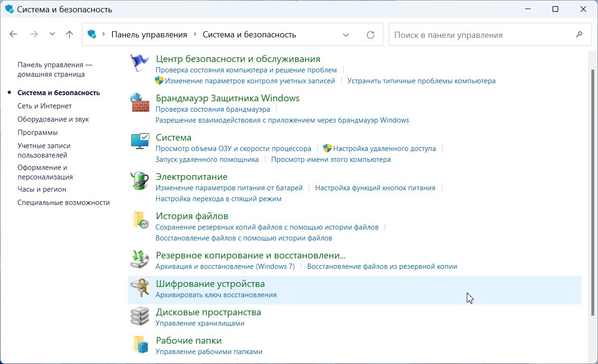The image size is (598, 364).
Task: Select the System monitor icon
Action: click(139, 141)
